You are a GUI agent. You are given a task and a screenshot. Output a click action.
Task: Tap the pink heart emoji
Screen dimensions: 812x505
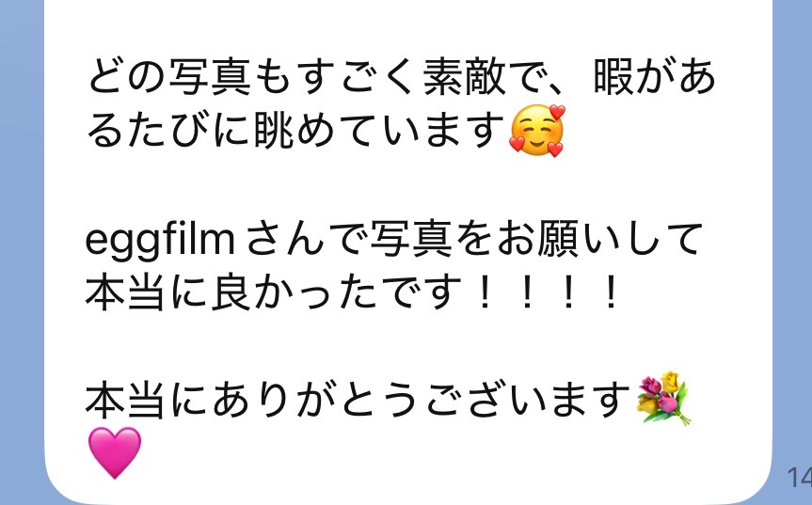(114, 452)
